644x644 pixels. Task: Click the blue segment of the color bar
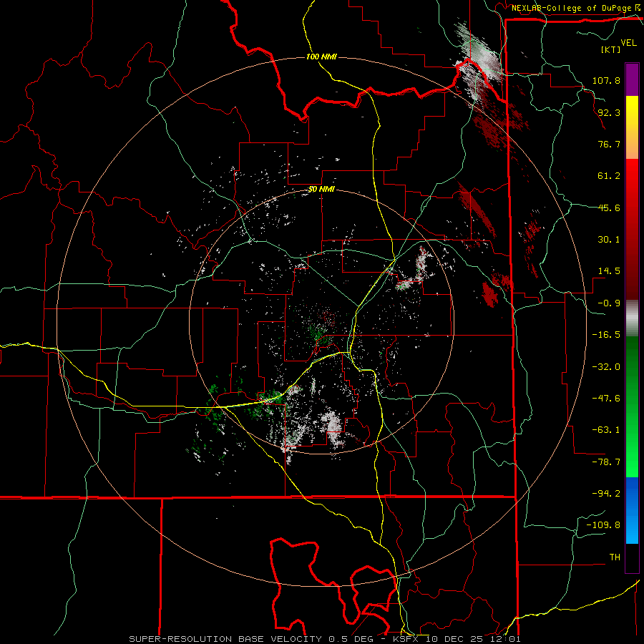coord(632,509)
